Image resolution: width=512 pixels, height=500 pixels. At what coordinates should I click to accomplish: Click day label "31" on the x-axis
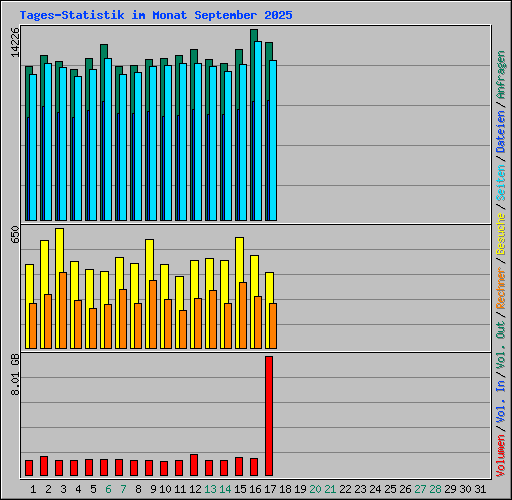pyautogui.click(x=480, y=489)
